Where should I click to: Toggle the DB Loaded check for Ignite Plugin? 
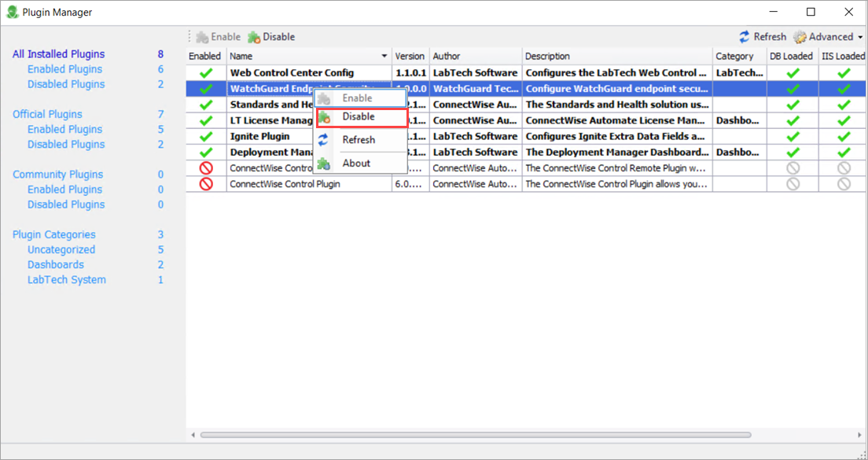pyautogui.click(x=792, y=135)
